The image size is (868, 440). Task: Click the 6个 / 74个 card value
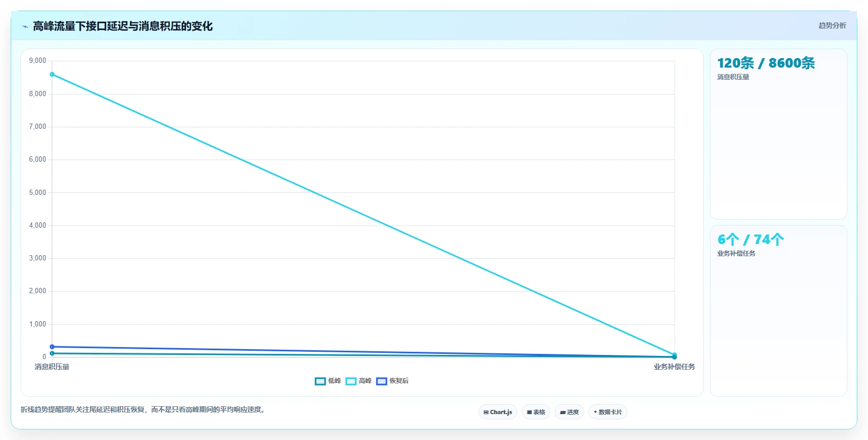click(x=751, y=239)
